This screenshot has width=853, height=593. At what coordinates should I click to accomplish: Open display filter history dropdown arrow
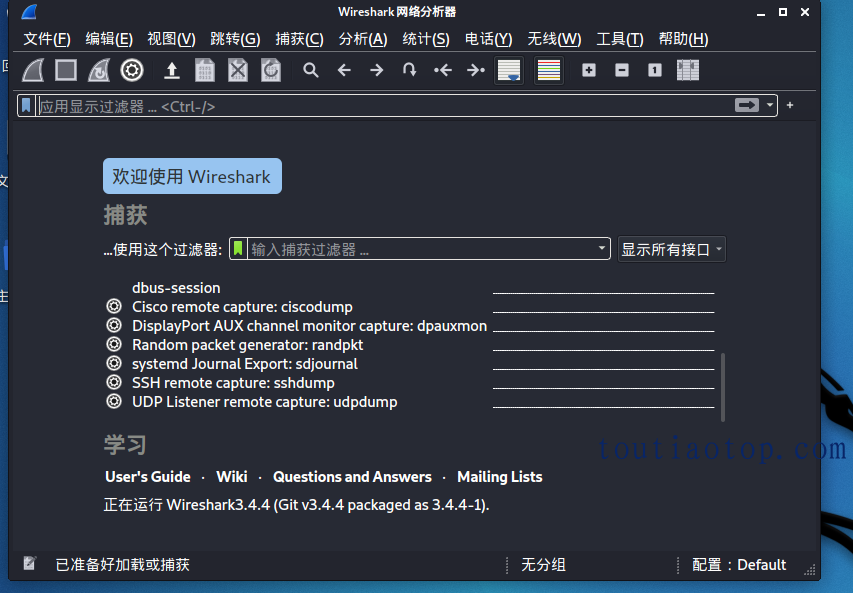[x=770, y=106]
